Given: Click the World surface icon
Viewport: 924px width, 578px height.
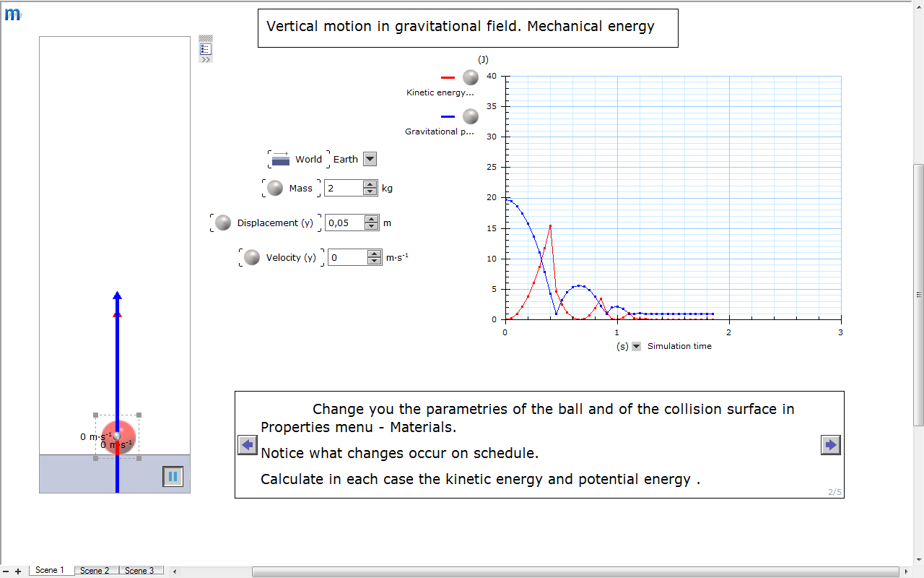Looking at the screenshot, I should click(x=281, y=160).
